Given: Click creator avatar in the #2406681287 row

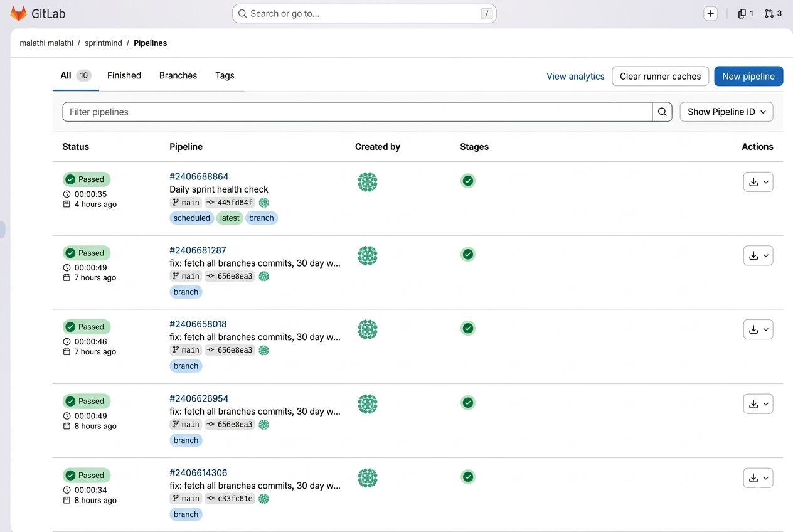Looking at the screenshot, I should tap(368, 255).
